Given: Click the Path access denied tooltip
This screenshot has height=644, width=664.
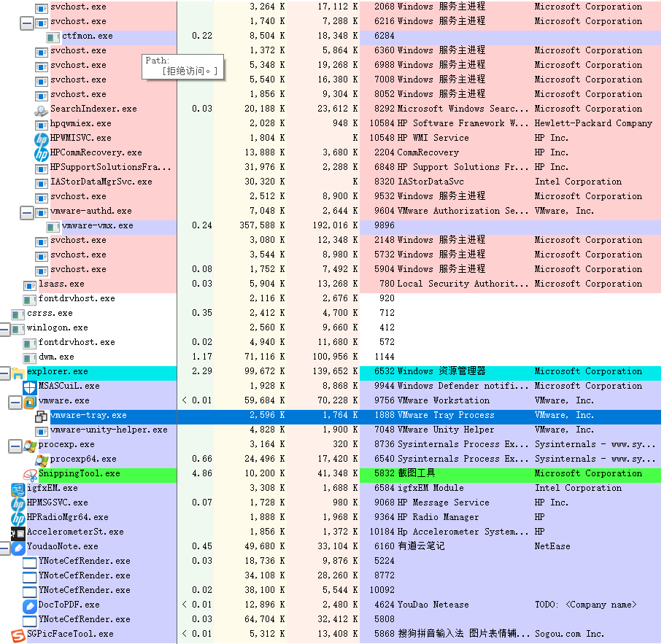Looking at the screenshot, I should (182, 67).
